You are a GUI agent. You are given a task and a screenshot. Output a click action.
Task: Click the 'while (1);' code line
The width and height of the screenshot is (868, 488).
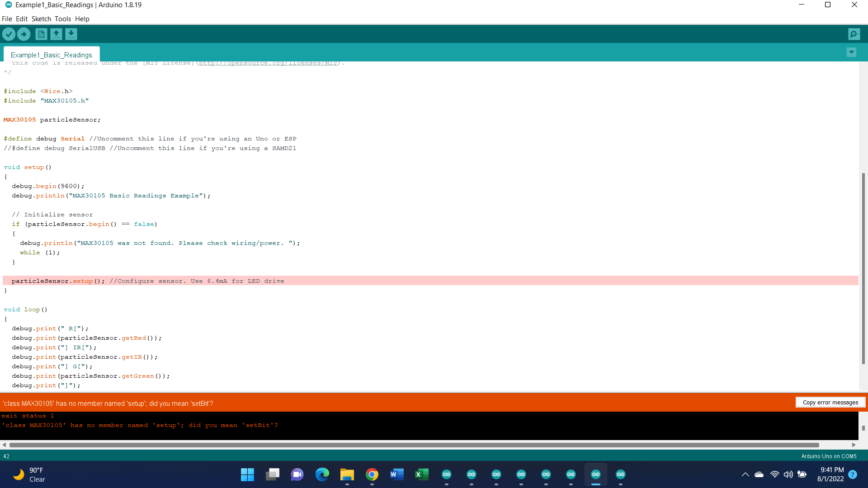point(40,253)
